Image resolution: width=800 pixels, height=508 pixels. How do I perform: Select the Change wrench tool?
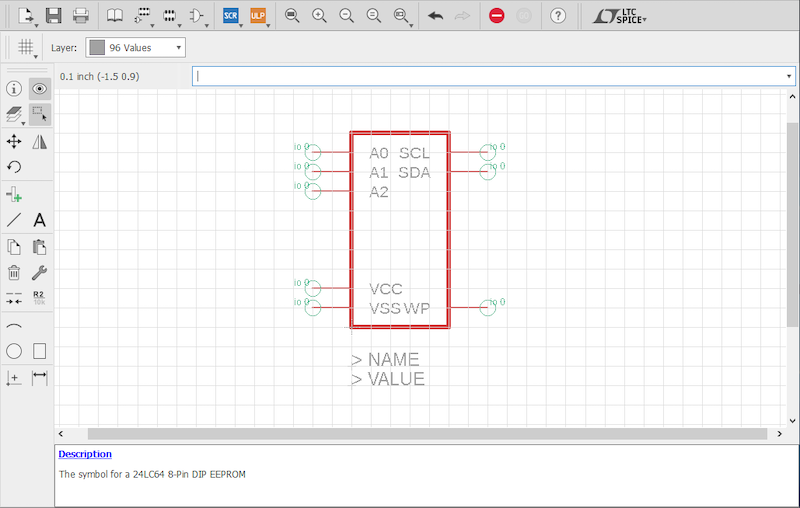39,273
